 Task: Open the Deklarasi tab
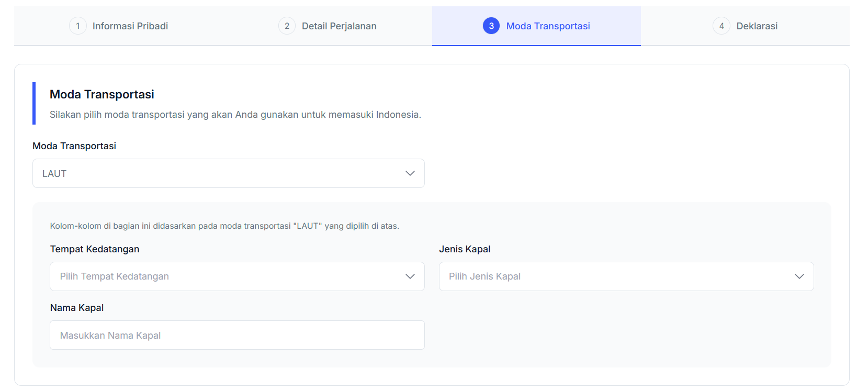tap(757, 26)
